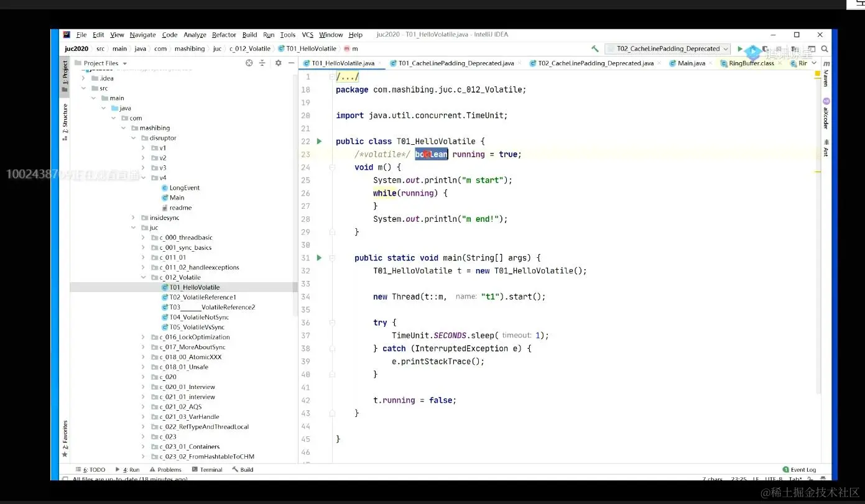Click the run gutter arrow beside main method

click(x=320, y=257)
